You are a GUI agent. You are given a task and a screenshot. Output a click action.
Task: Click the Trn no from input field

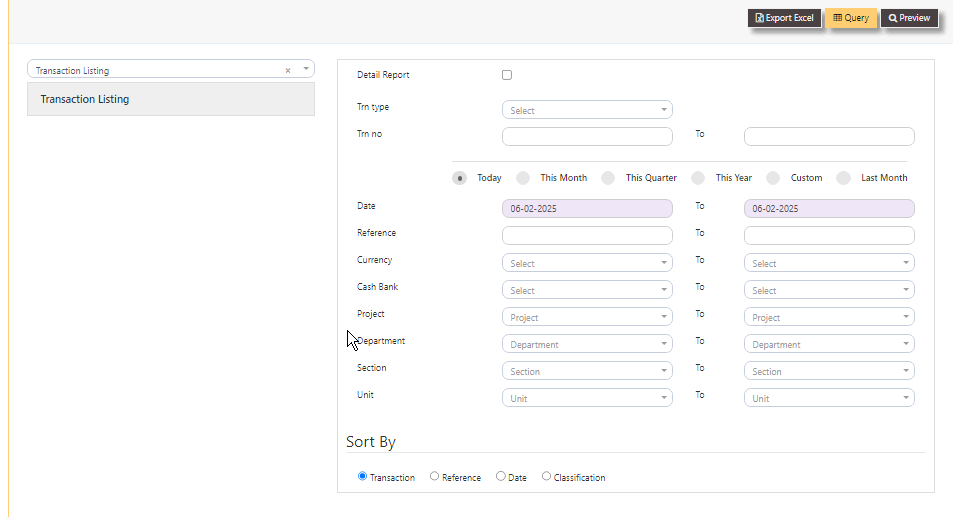pos(587,137)
